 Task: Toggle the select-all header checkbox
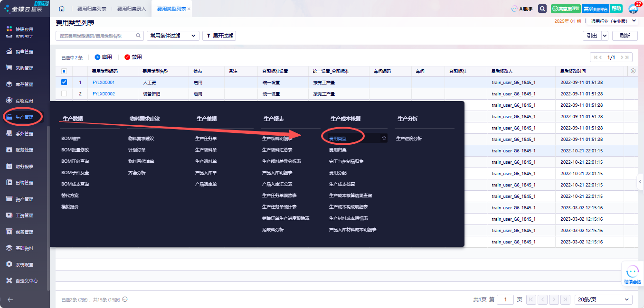(64, 71)
